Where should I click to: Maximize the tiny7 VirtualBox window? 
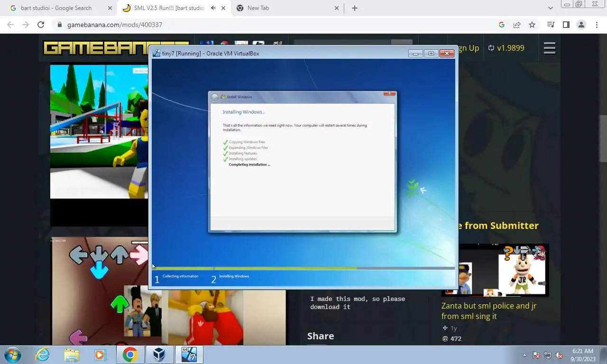[x=431, y=54]
